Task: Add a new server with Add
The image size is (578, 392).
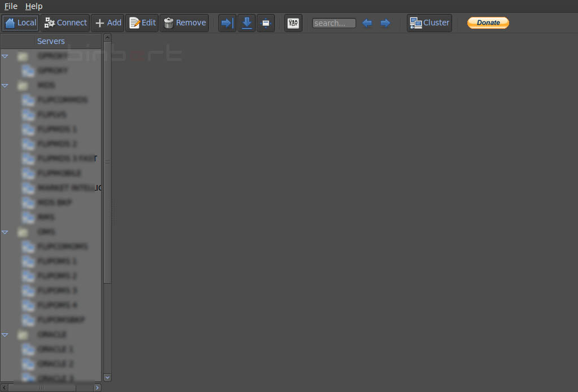Action: click(108, 23)
